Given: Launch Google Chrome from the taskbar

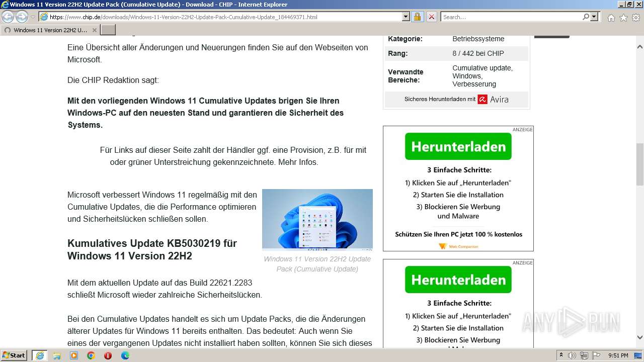Looking at the screenshot, I should (91, 355).
